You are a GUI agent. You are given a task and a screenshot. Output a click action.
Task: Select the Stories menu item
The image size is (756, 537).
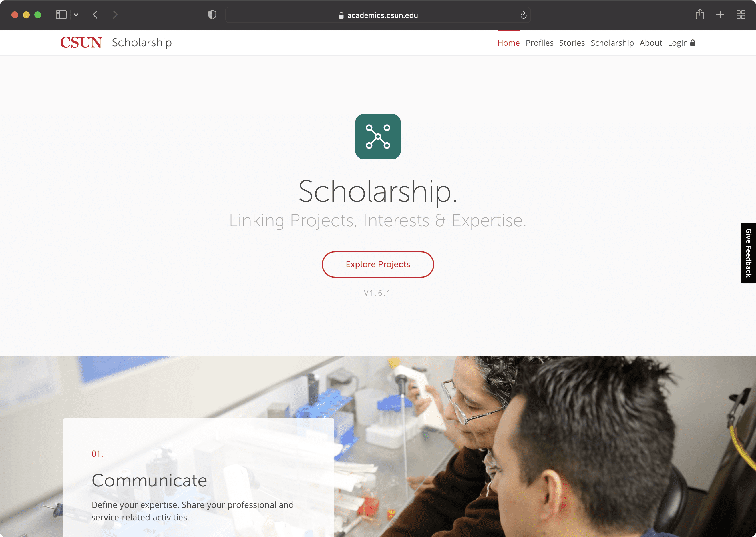tap(571, 43)
